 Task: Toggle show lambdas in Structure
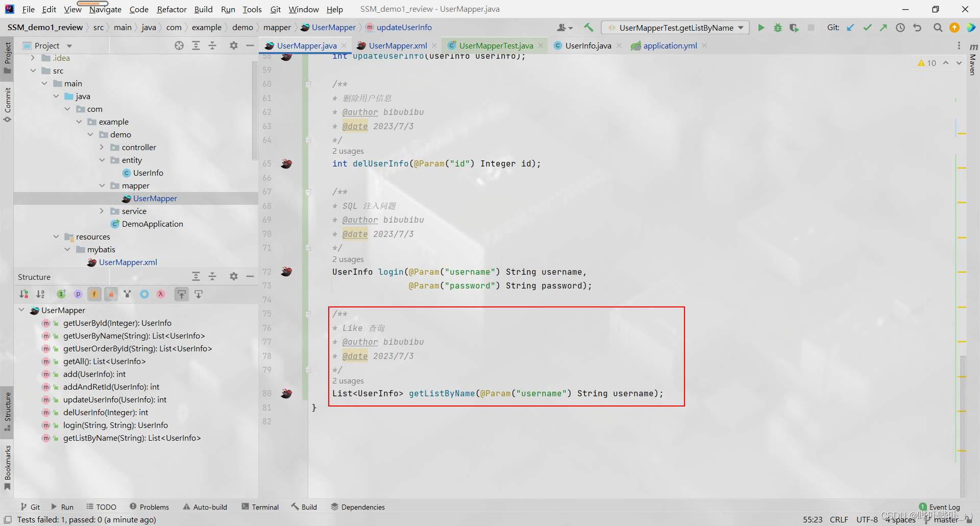click(161, 294)
